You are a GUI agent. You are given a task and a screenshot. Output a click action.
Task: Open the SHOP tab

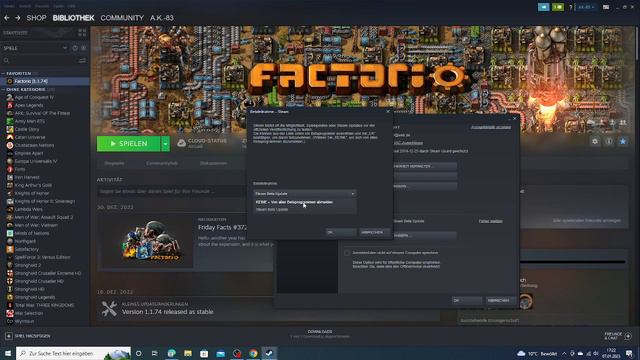[x=36, y=18]
